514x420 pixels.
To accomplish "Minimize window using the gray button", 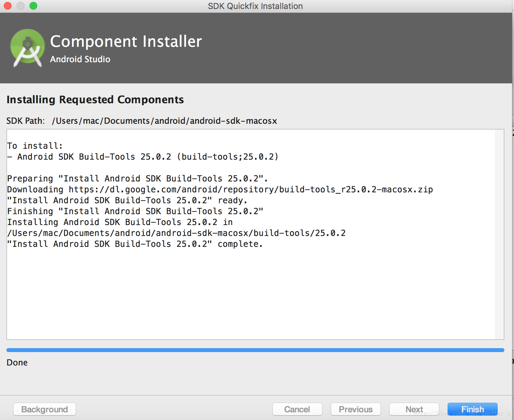I will pos(21,6).
